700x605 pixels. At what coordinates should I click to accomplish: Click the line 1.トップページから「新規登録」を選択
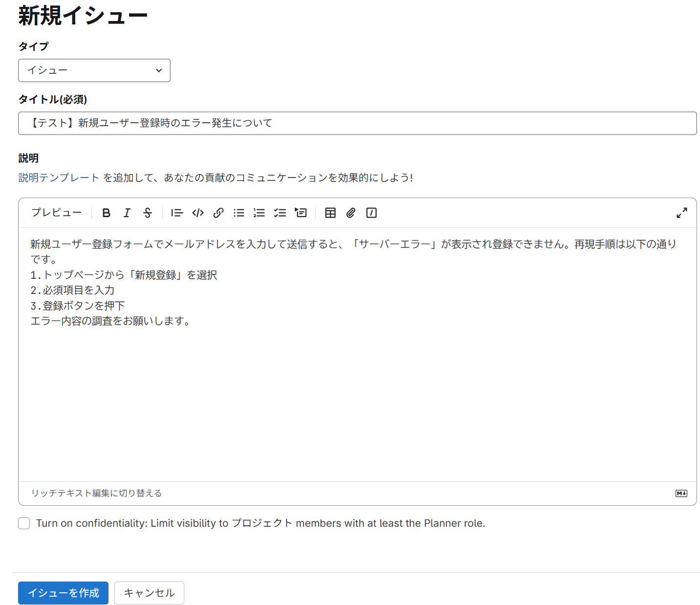(x=124, y=275)
